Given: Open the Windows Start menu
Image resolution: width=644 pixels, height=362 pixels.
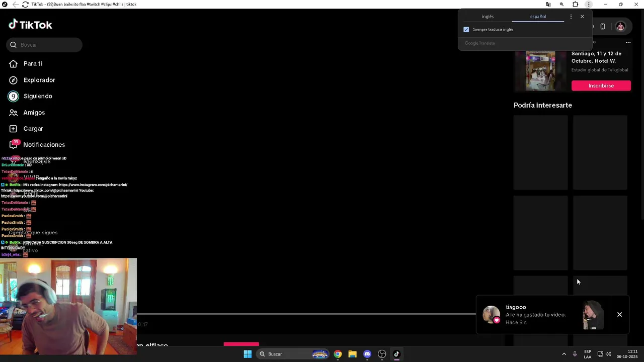Looking at the screenshot, I should (248, 354).
